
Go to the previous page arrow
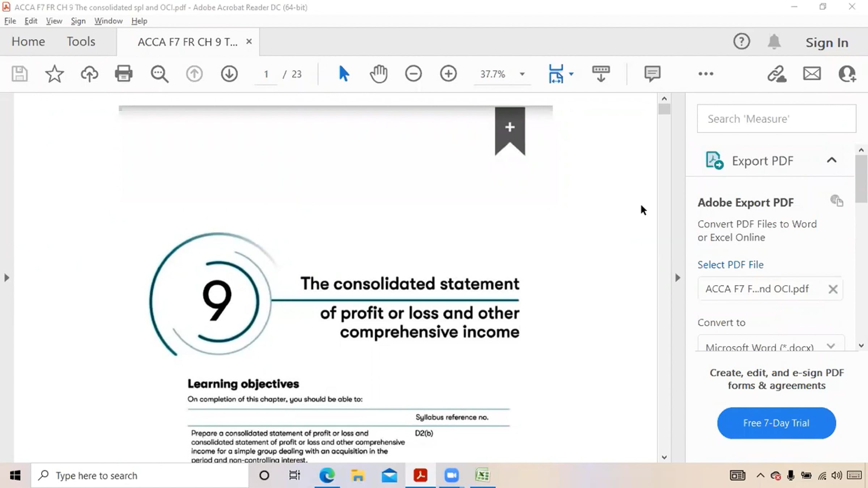point(194,74)
